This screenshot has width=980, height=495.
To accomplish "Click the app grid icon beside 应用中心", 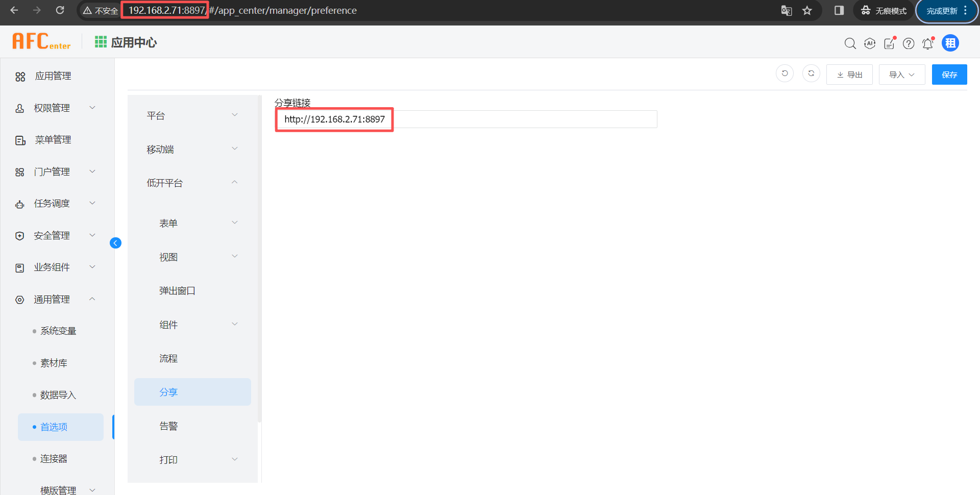I will point(101,42).
